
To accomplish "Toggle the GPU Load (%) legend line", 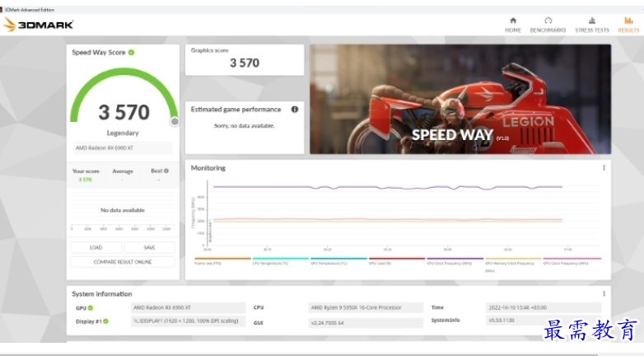I will [x=397, y=261].
